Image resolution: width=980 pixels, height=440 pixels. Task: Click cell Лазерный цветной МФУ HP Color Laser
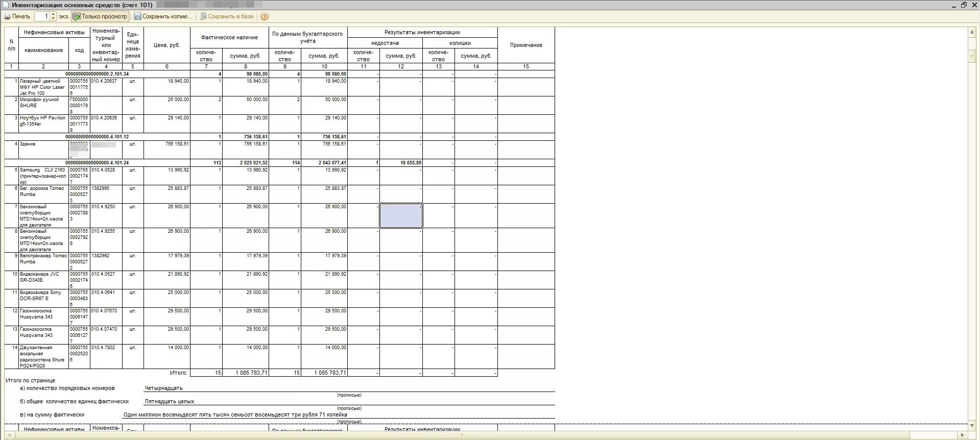43,87
